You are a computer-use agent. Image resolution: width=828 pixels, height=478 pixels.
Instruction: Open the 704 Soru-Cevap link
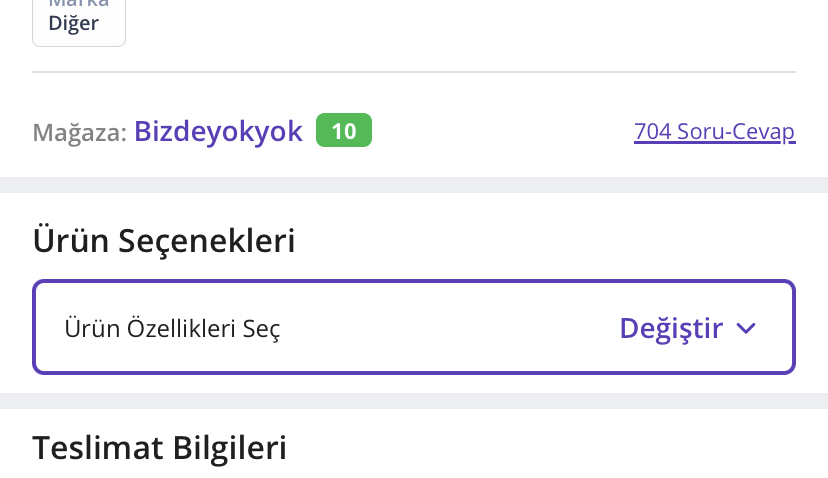(x=714, y=131)
